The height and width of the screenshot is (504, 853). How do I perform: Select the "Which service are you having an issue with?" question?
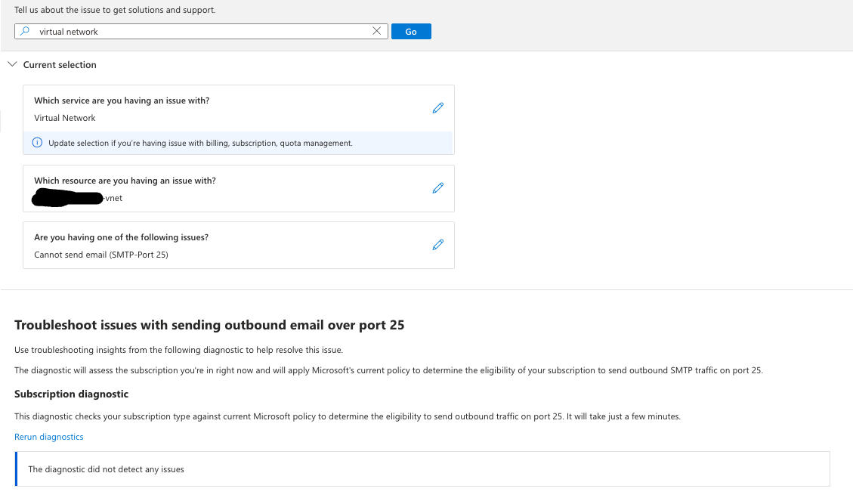click(x=122, y=100)
